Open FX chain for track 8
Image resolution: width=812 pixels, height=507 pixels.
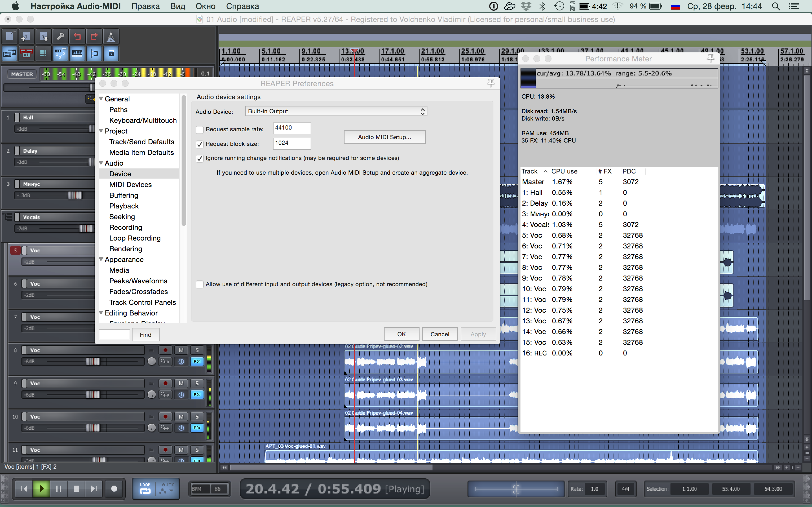pos(197,361)
